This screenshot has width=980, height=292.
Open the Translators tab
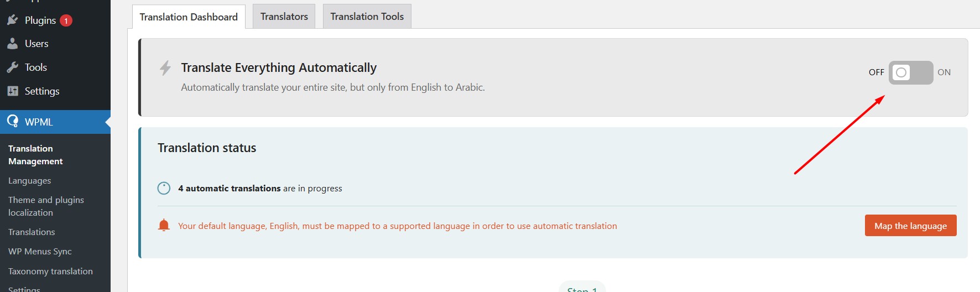click(284, 17)
